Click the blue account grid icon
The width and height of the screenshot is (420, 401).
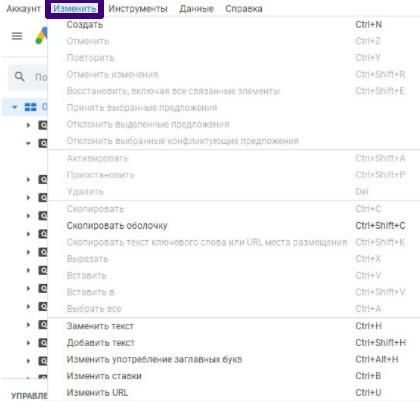tap(31, 107)
